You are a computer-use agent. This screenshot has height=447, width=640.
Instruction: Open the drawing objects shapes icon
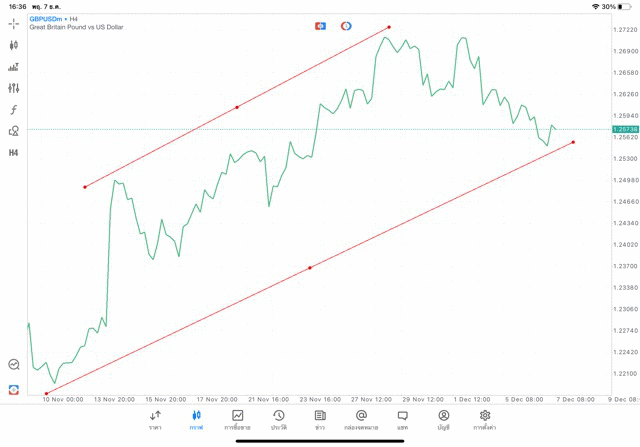tap(14, 131)
